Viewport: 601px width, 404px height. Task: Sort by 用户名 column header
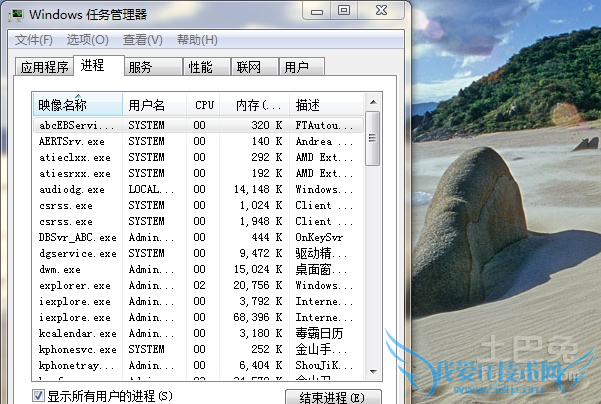click(154, 105)
